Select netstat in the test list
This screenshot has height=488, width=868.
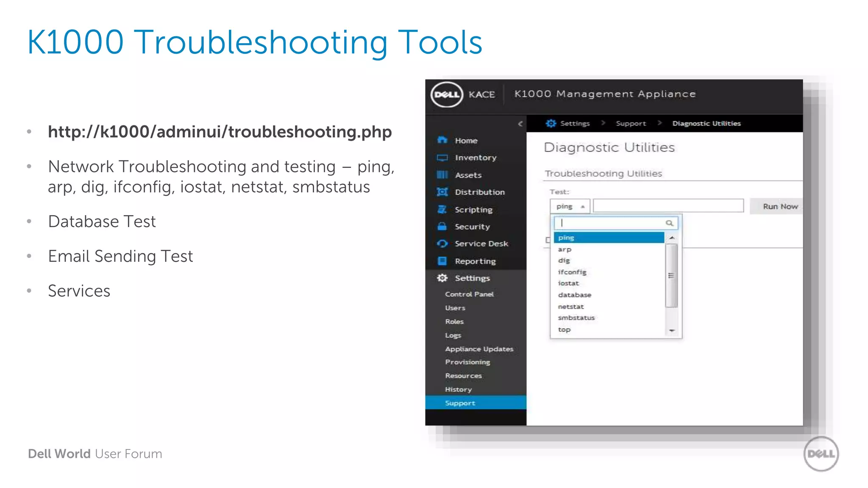pos(609,306)
